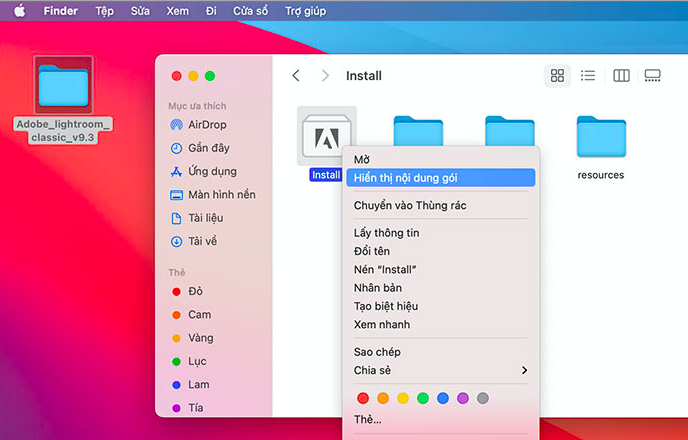Apply orange tag color dot in menu

pyautogui.click(x=383, y=398)
